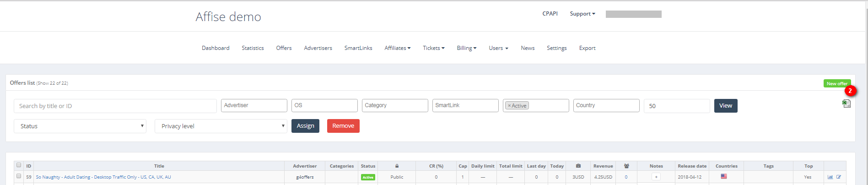The image size is (868, 185).
Task: Click the briefcase payout column header
Action: click(578, 166)
